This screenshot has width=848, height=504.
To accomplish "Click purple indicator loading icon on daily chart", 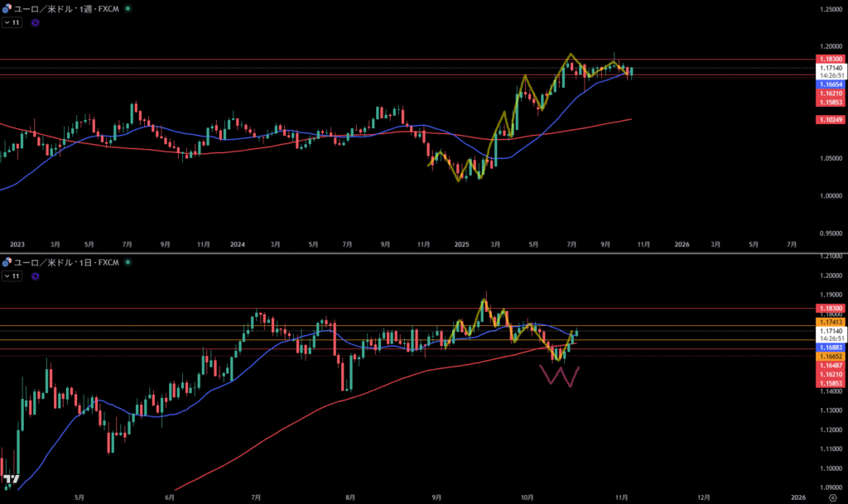I will pyautogui.click(x=34, y=276).
